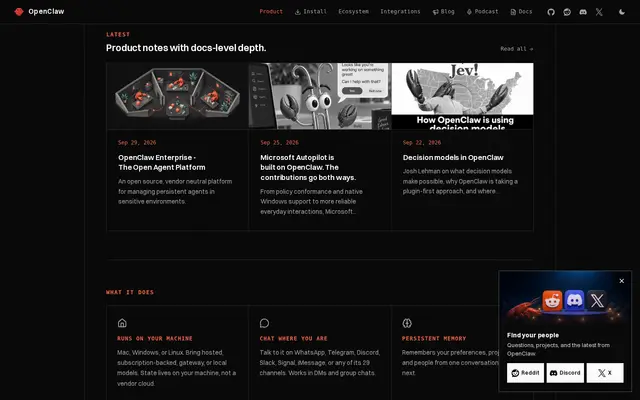Image resolution: width=640 pixels, height=400 pixels.
Task: Click the Reddit button in popup
Action: click(525, 373)
